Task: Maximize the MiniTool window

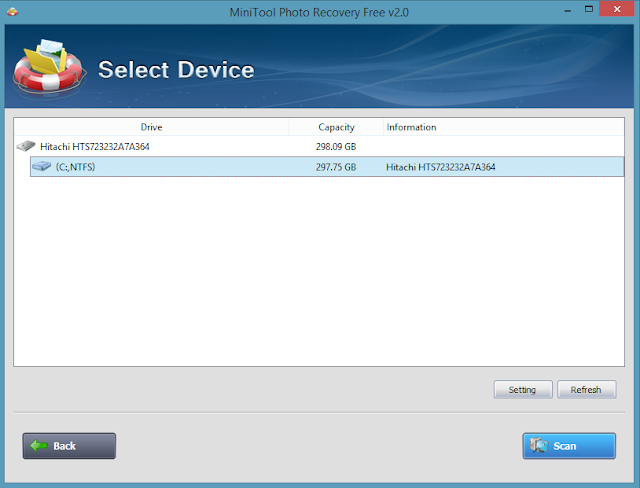Action: pos(589,9)
